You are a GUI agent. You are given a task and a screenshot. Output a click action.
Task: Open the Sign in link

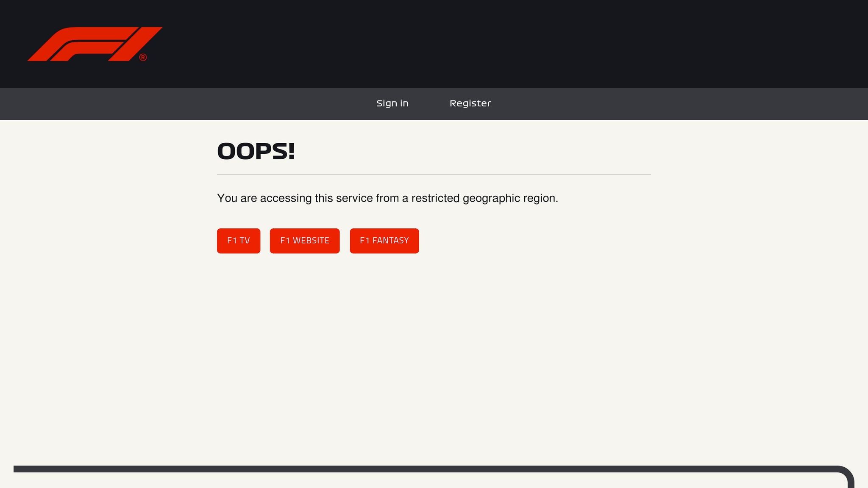click(x=392, y=103)
